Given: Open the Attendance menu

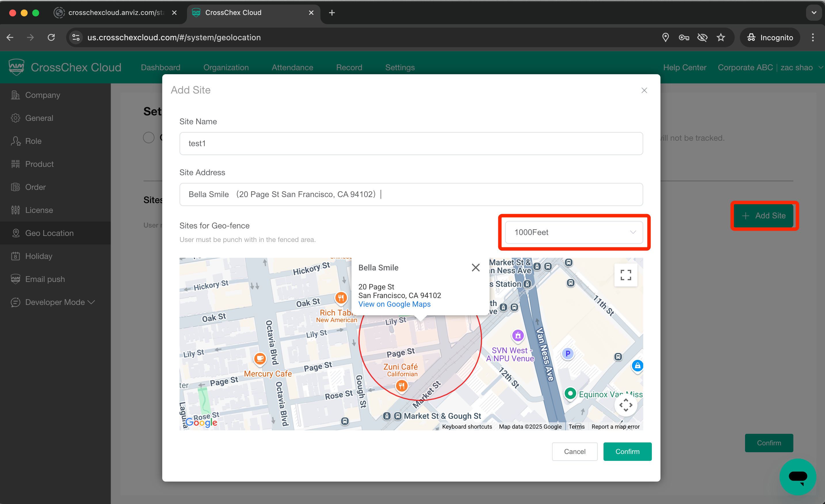Looking at the screenshot, I should pyautogui.click(x=292, y=67).
